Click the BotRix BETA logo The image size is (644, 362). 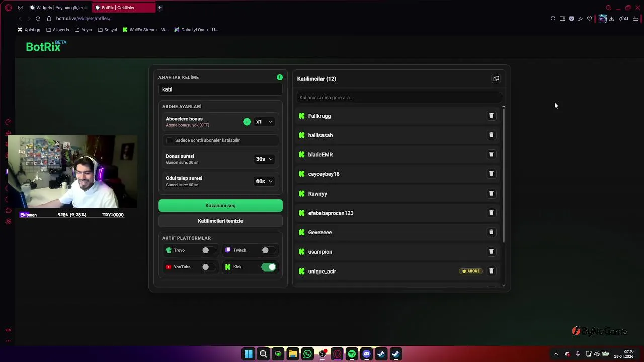[46, 46]
